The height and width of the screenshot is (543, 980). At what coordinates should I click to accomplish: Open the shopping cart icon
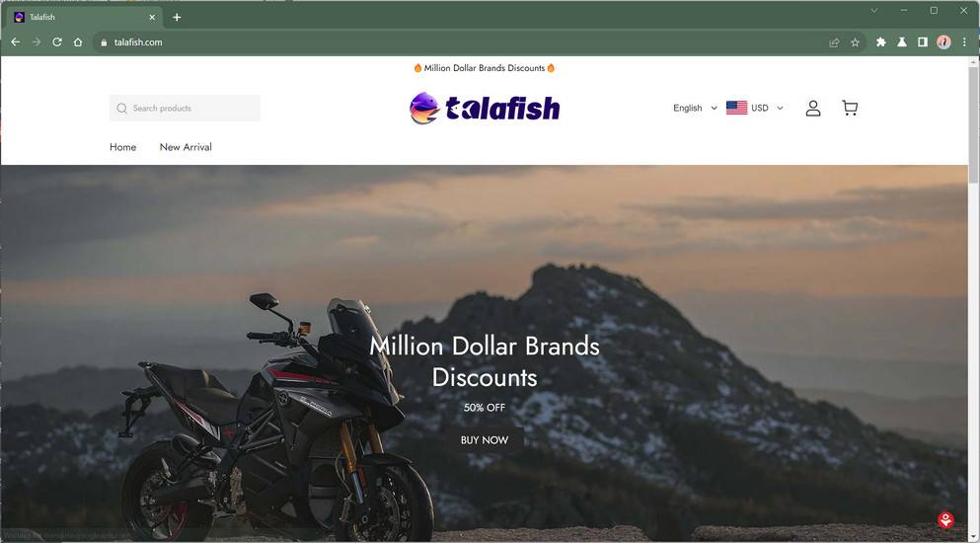point(850,108)
